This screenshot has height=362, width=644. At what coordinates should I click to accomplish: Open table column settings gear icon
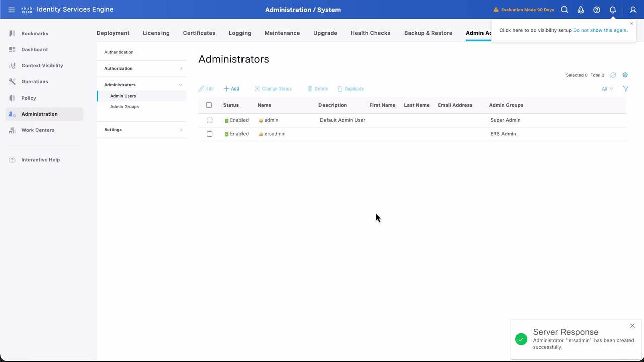tap(625, 75)
